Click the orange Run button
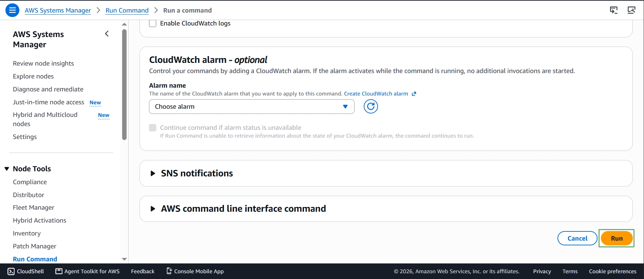This screenshot has width=644, height=279. point(617,238)
